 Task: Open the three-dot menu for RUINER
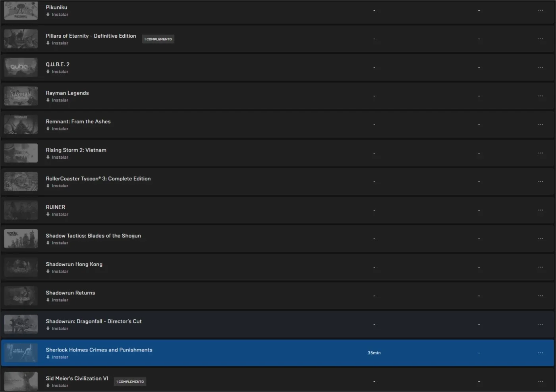541,210
